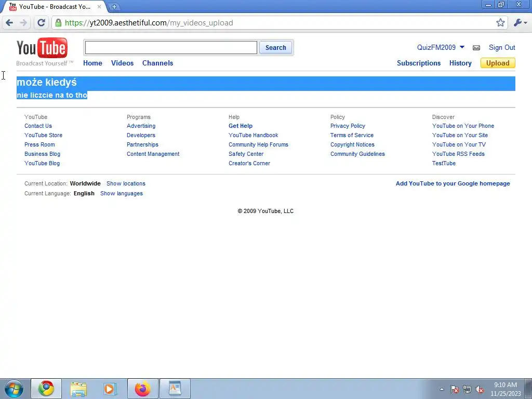The image size is (532, 399).
Task: Expand Show languages
Action: coord(122,193)
